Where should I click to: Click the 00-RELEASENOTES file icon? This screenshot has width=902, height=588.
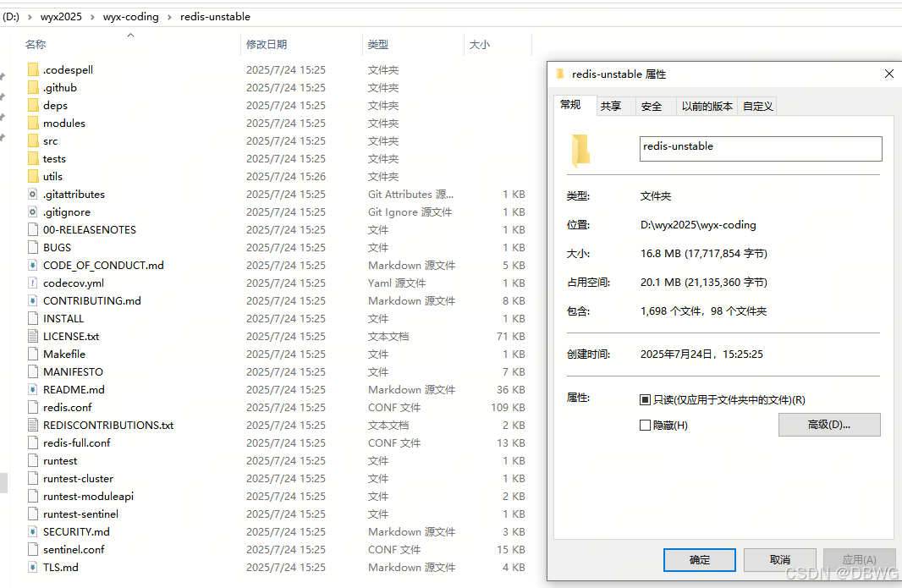(33, 229)
